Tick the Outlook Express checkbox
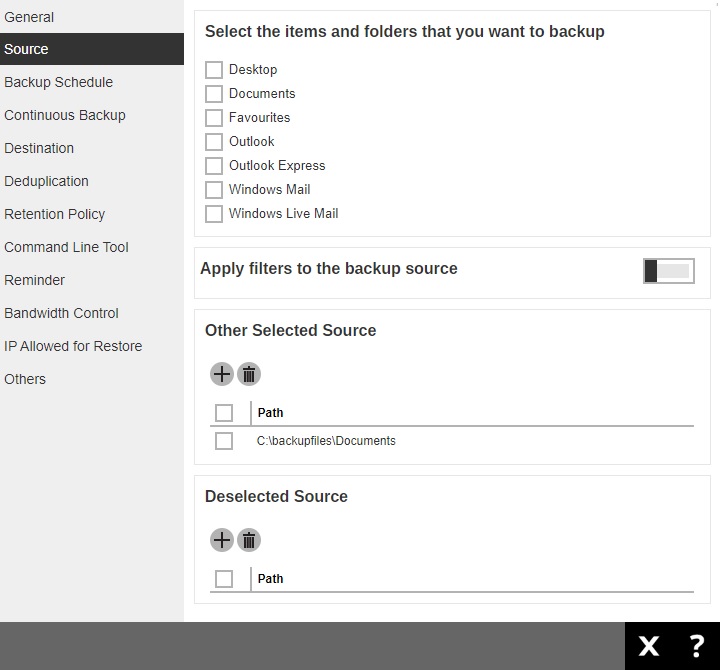 click(x=214, y=166)
